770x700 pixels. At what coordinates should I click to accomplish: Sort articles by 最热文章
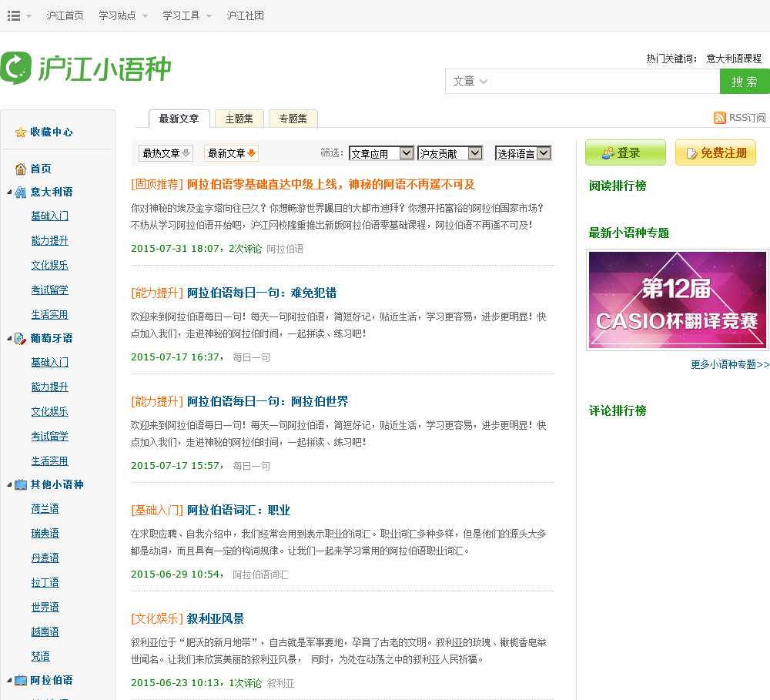(166, 153)
